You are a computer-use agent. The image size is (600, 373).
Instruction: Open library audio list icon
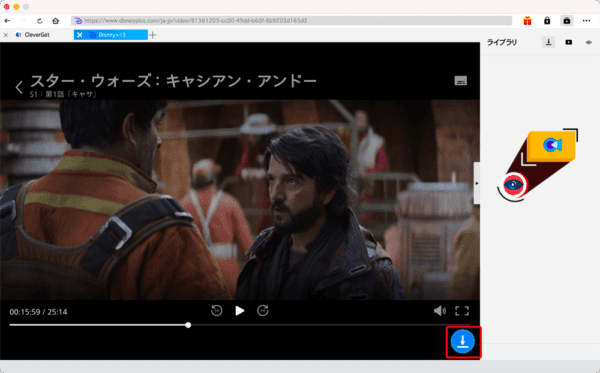pyautogui.click(x=589, y=42)
